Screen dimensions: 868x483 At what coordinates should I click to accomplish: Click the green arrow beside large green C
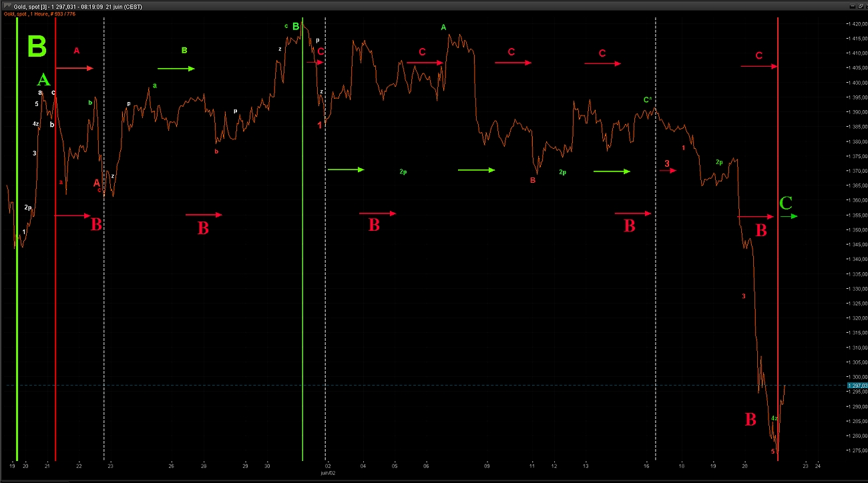coord(789,216)
